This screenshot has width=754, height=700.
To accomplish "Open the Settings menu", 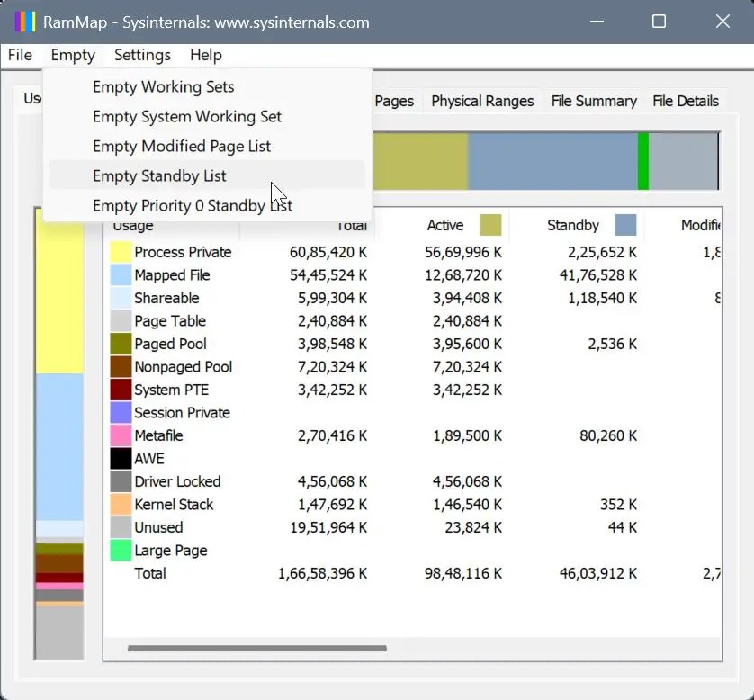I will pyautogui.click(x=142, y=55).
